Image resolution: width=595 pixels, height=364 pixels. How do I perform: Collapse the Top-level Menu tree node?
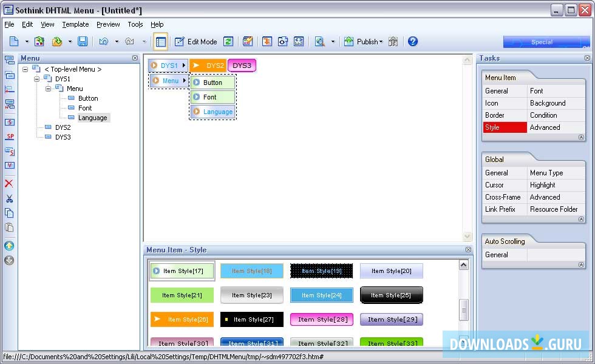coord(25,69)
